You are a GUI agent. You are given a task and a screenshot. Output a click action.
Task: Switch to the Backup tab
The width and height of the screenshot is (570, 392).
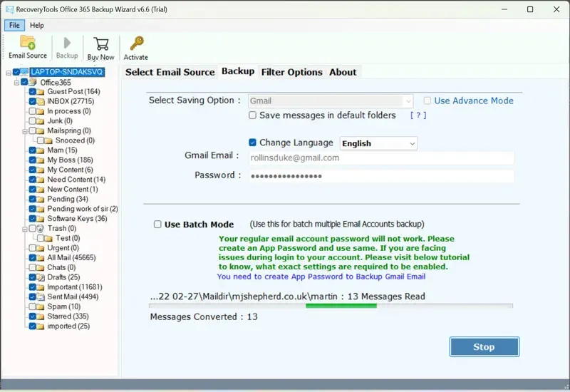[238, 71]
